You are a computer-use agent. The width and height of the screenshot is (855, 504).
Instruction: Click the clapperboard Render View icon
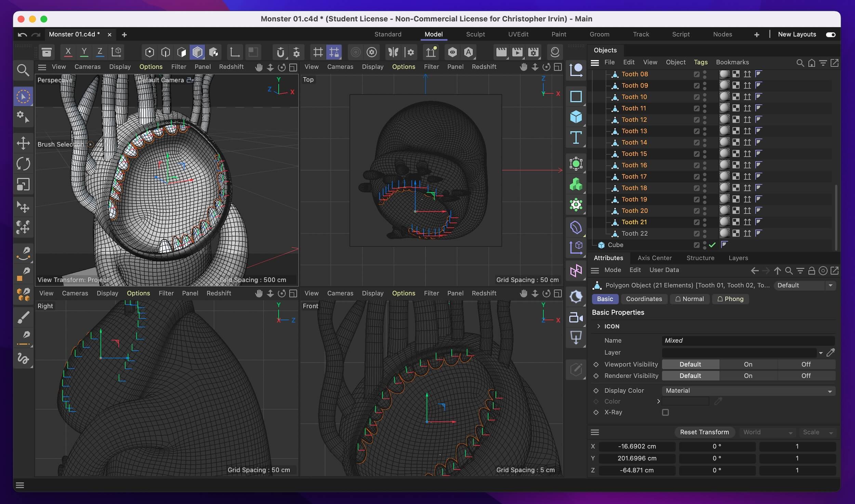(x=501, y=52)
